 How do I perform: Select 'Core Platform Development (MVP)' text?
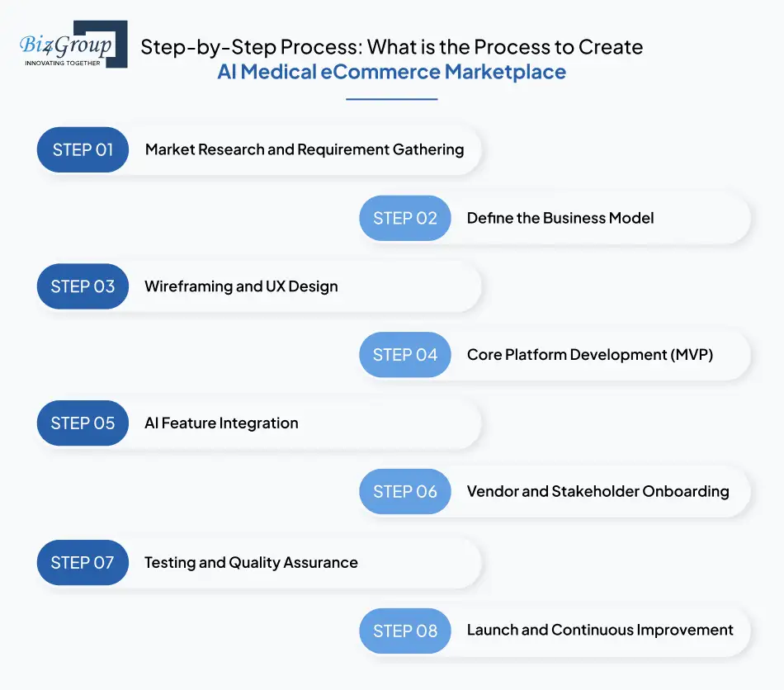(590, 355)
